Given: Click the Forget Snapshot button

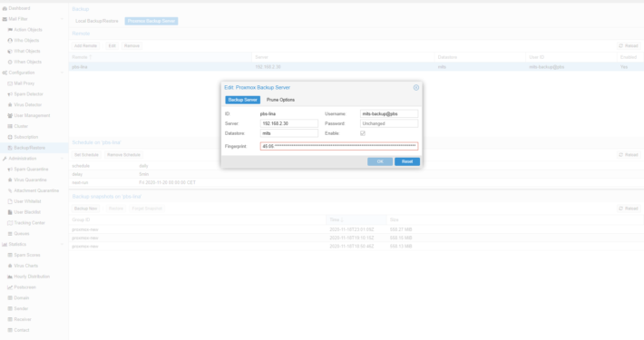Looking at the screenshot, I should pyautogui.click(x=147, y=209).
